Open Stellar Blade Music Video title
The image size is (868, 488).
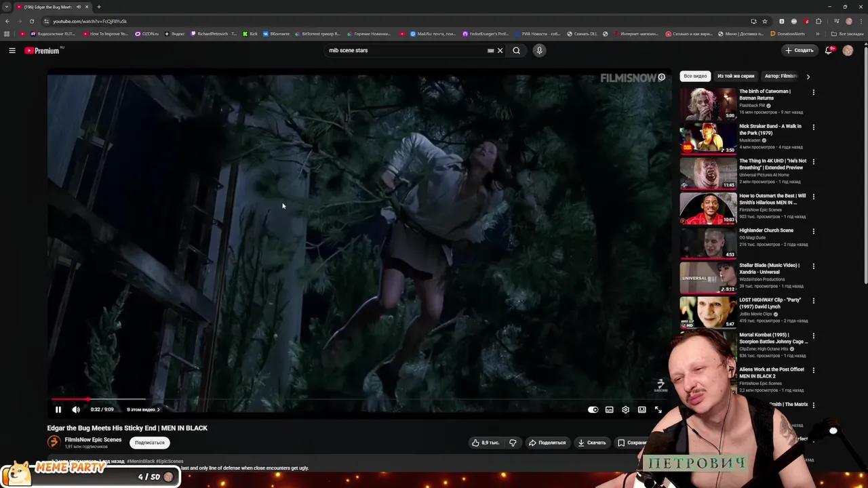(769, 268)
